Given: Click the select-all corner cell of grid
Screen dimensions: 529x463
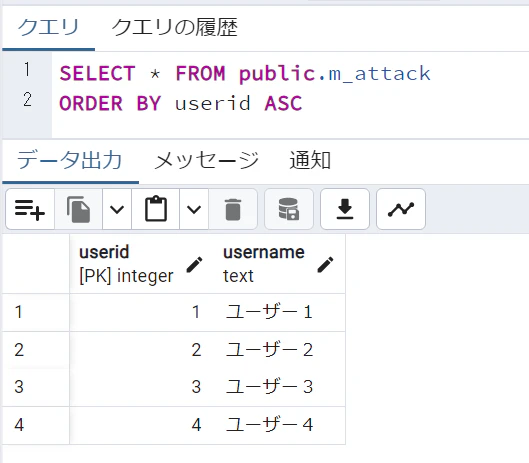Looking at the screenshot, I should coord(36,264).
